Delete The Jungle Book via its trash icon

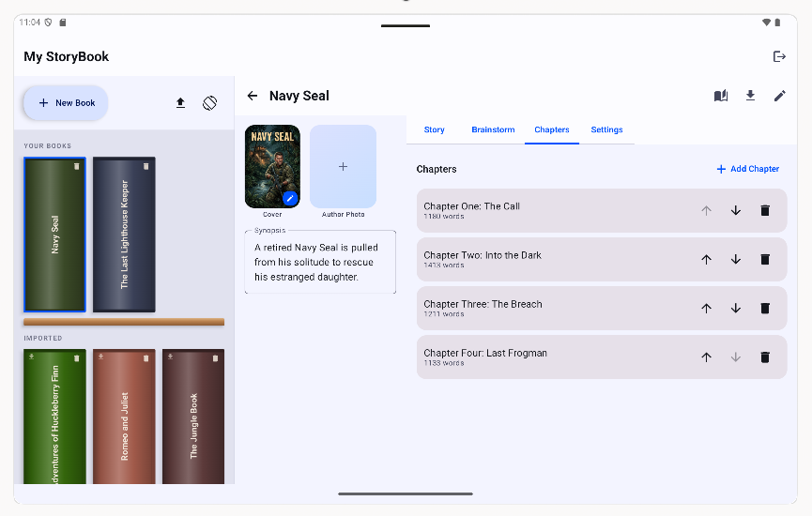pos(215,358)
